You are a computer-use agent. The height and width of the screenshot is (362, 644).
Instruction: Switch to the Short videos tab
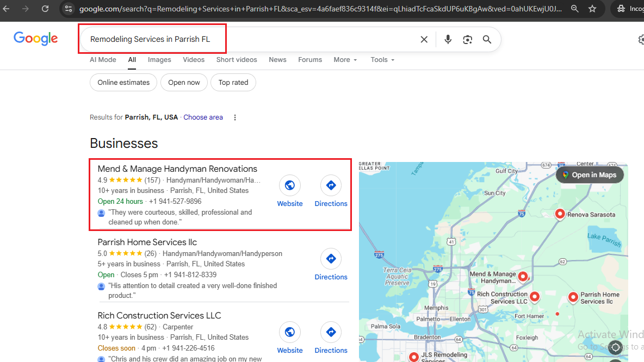click(x=237, y=60)
